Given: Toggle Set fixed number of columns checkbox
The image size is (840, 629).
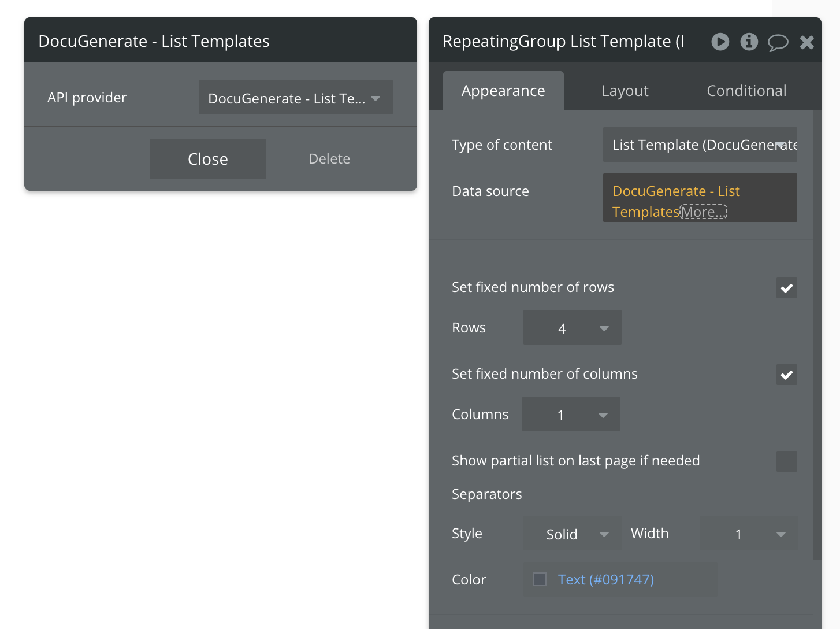Looking at the screenshot, I should pos(787,375).
